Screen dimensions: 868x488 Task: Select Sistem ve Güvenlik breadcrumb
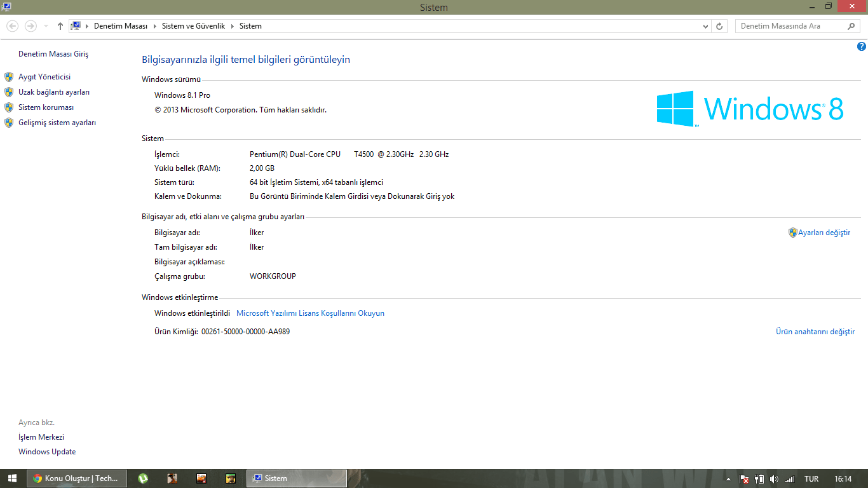[193, 26]
